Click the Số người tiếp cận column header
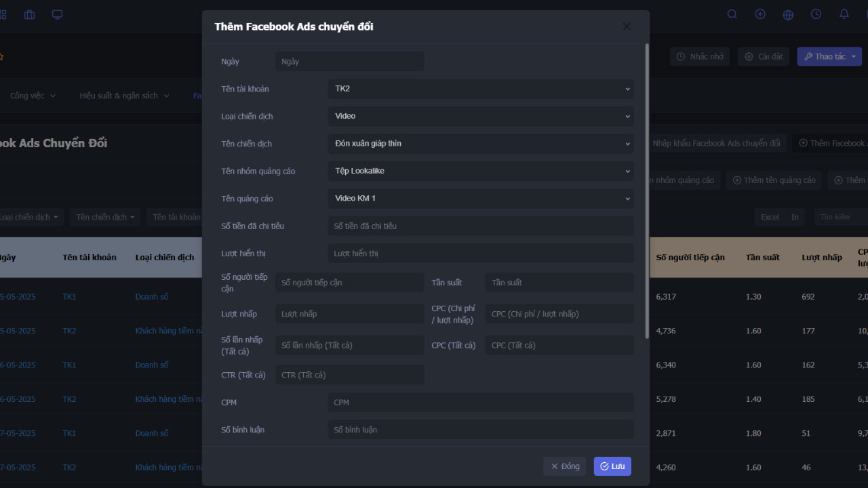Screen dimensions: 868x488 coord(690,258)
